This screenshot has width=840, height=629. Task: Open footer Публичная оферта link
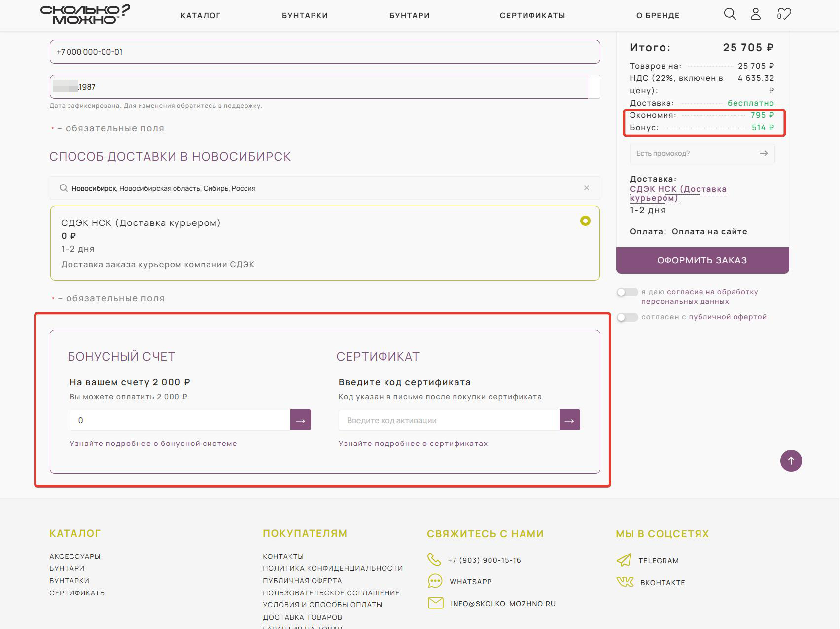(x=302, y=581)
